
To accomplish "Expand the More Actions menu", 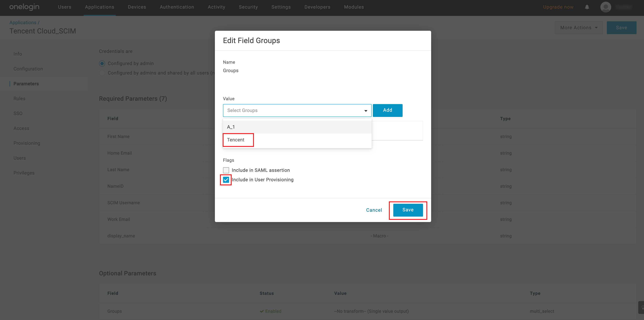I will [578, 28].
